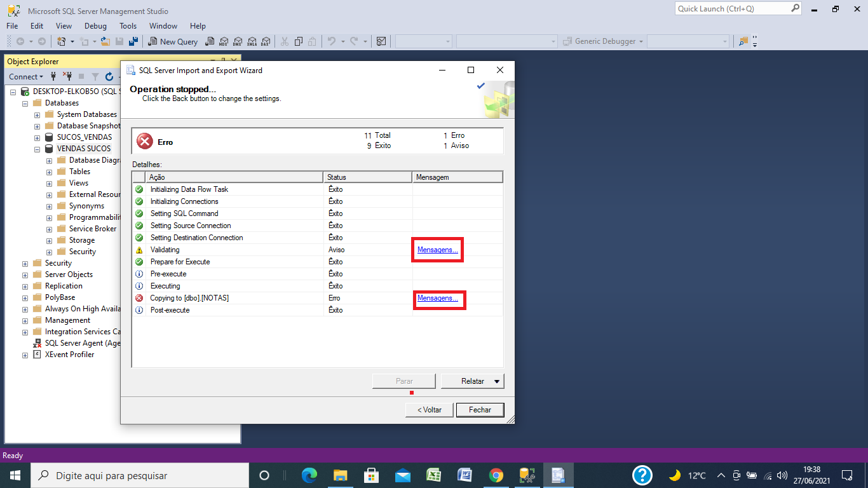Click the Save All toolbar icon

[133, 41]
